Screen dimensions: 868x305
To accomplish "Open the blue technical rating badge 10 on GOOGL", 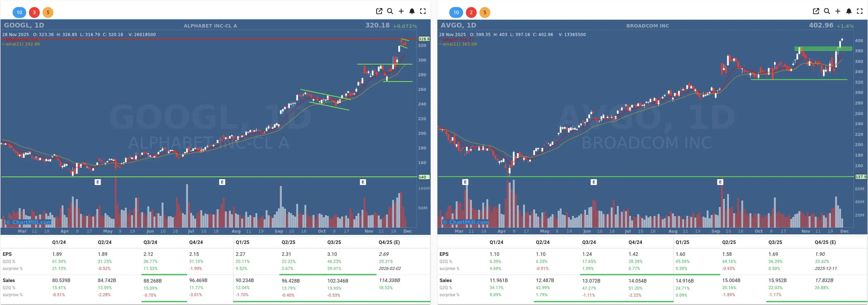I will (x=19, y=12).
